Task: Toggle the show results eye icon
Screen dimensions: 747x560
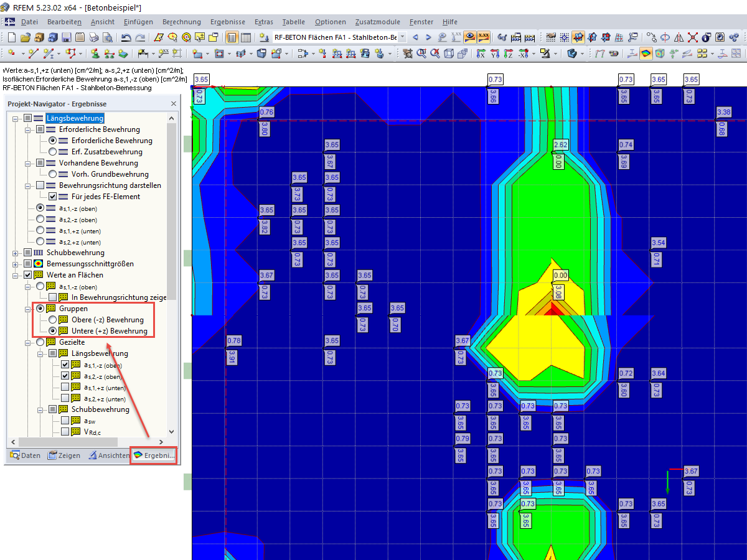Action: (x=469, y=37)
